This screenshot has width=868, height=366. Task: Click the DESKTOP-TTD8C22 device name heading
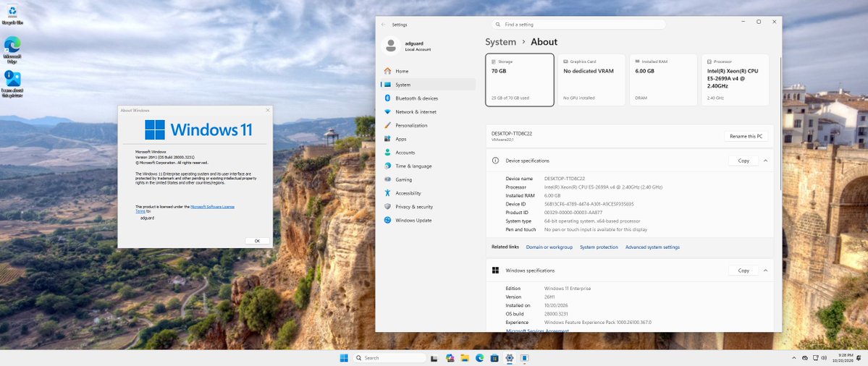(x=512, y=133)
